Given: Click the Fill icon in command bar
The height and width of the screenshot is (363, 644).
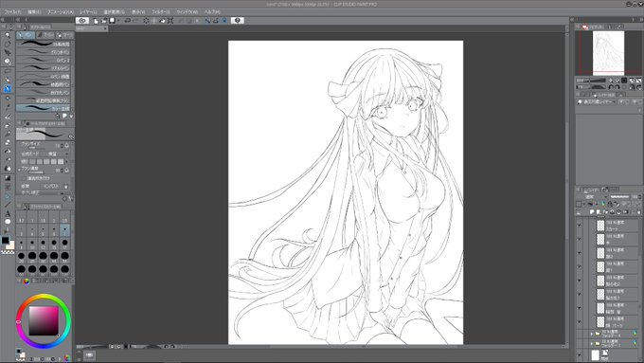Looking at the screenshot, I should 162,20.
